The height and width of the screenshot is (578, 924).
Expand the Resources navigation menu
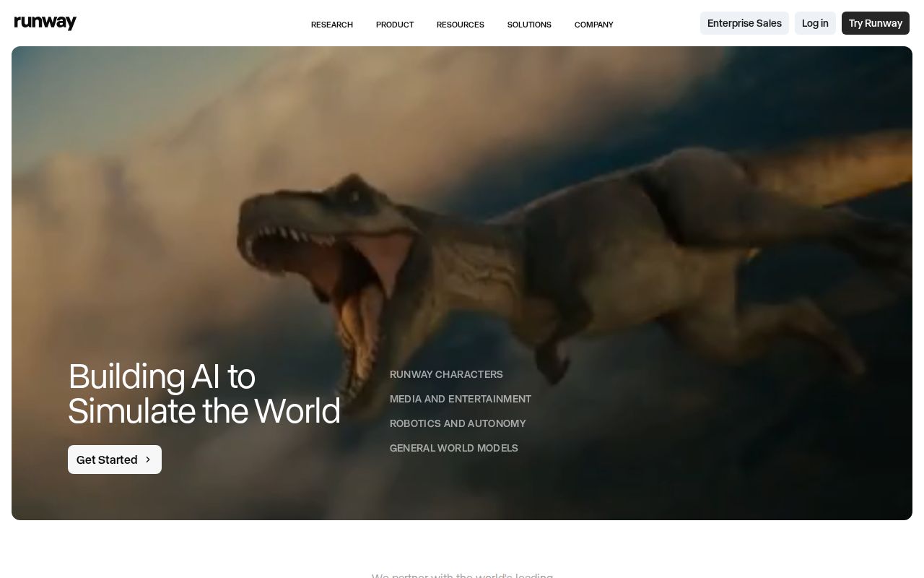(460, 25)
